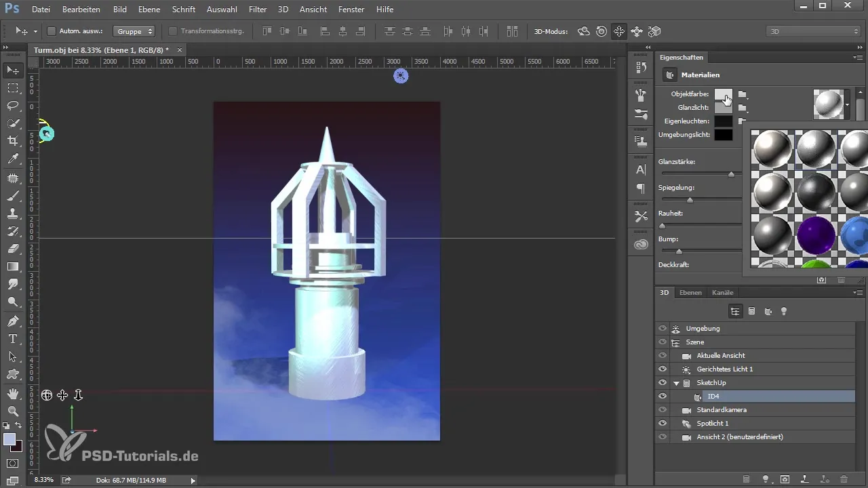Screen dimensions: 868x488
Task: Open 3D panel options menu
Action: [x=859, y=293]
